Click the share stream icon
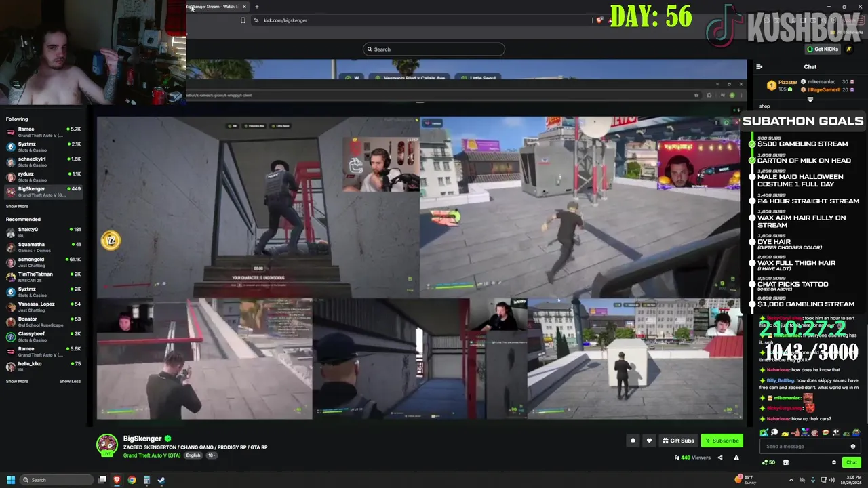 [x=720, y=457]
